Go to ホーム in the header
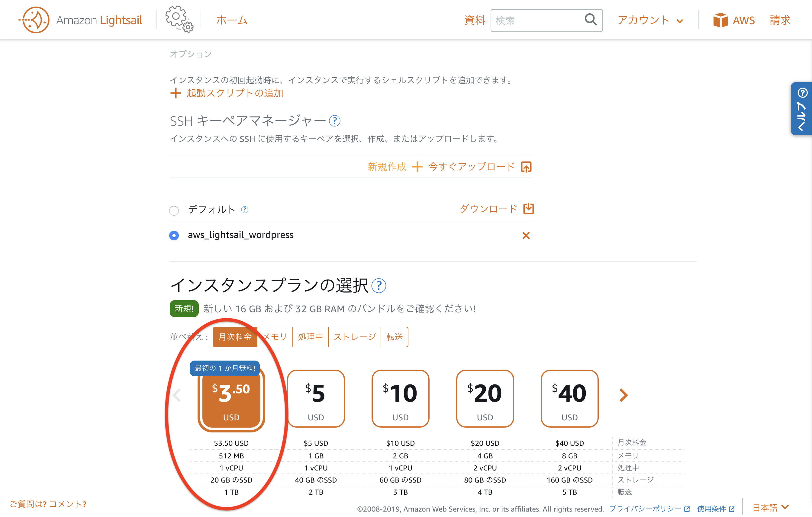The width and height of the screenshot is (812, 517). click(x=232, y=20)
